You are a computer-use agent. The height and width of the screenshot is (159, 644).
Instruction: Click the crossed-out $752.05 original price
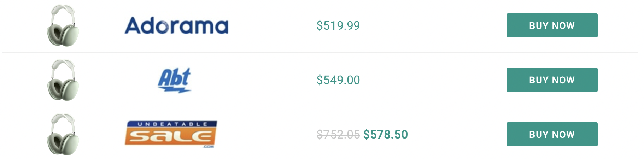pyautogui.click(x=338, y=134)
